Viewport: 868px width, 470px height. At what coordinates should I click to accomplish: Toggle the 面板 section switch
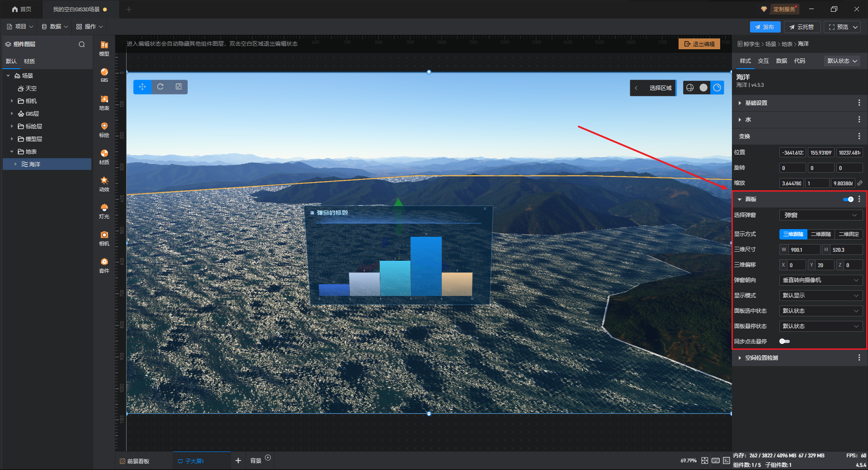849,199
